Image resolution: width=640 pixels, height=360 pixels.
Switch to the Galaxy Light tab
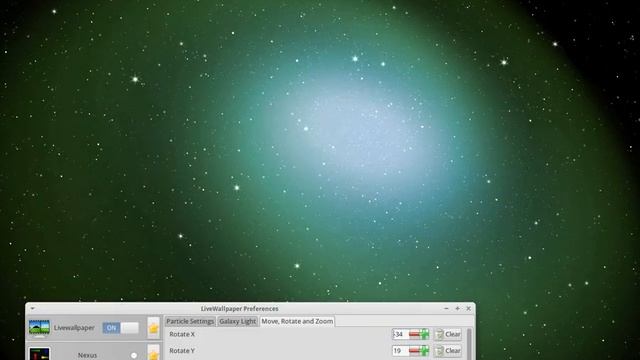pos(238,321)
